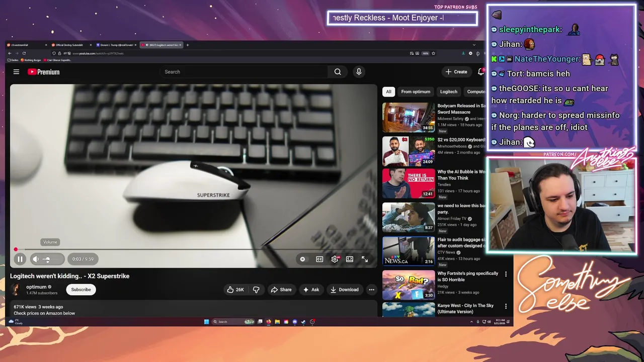This screenshot has height=362, width=644.
Task: Dislike the video with thumbs down
Action: click(x=256, y=290)
